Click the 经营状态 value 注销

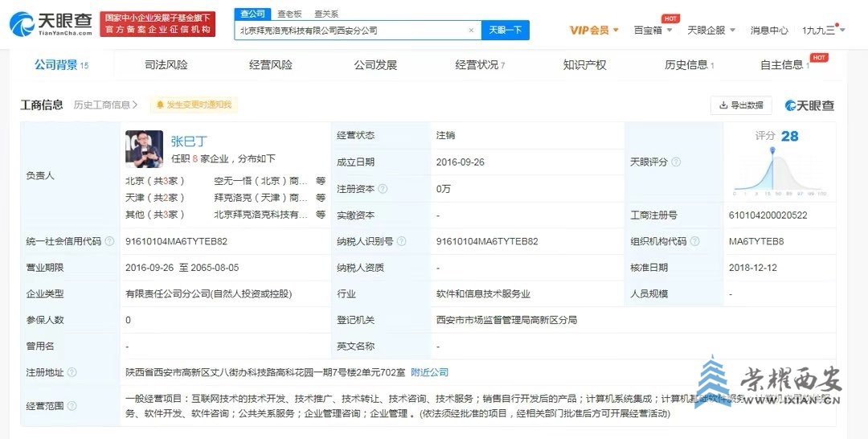point(445,135)
